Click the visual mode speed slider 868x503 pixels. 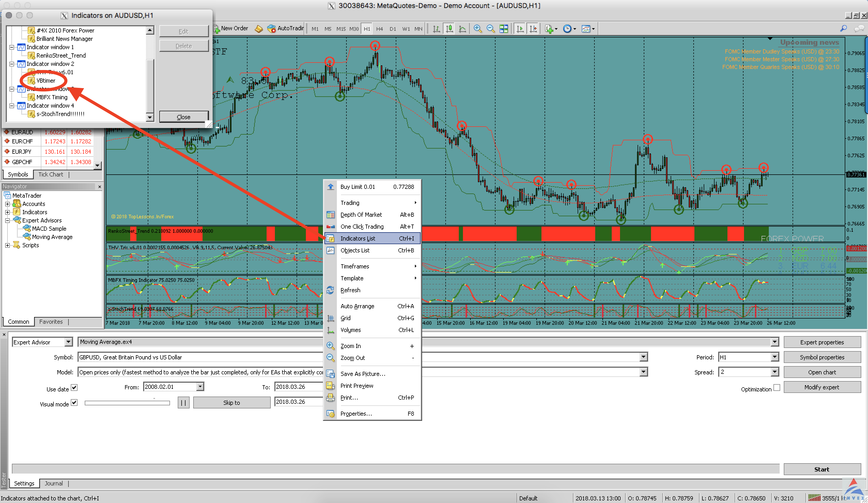(x=127, y=403)
